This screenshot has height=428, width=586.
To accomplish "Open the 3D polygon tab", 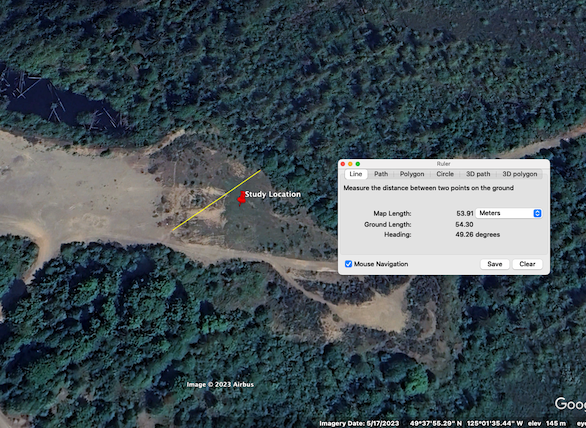I will [519, 174].
